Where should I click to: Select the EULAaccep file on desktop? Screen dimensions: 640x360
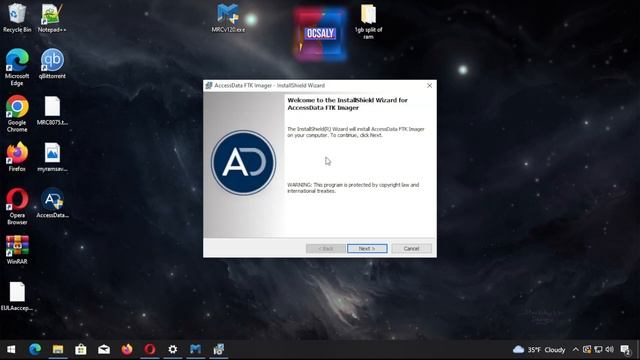click(x=17, y=296)
